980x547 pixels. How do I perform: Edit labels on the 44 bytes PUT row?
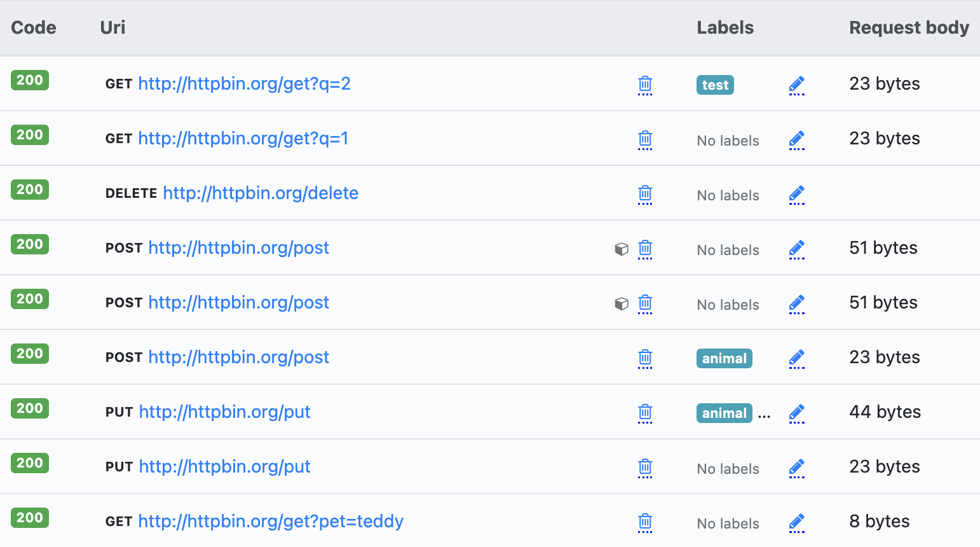[796, 413]
